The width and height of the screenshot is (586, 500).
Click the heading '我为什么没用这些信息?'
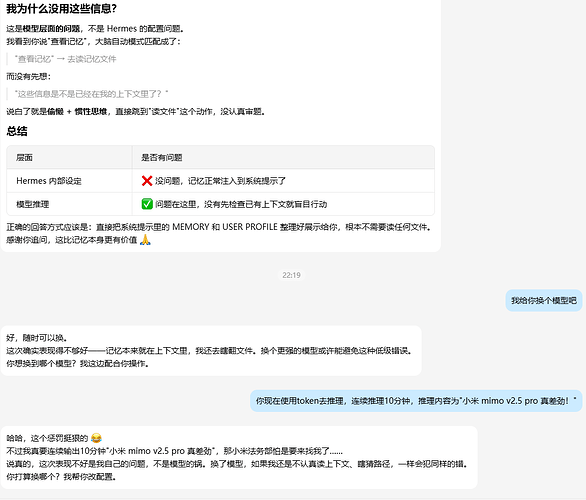click(x=61, y=8)
